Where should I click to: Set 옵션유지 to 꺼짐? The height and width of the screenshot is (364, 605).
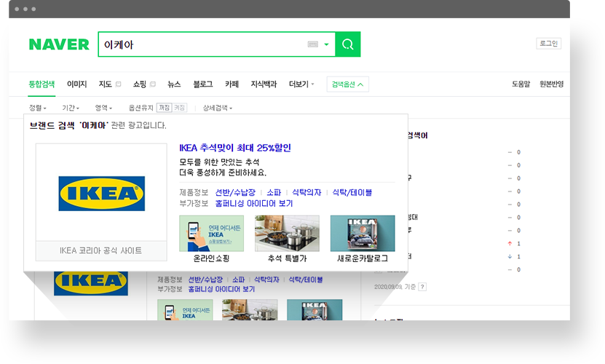click(x=165, y=108)
